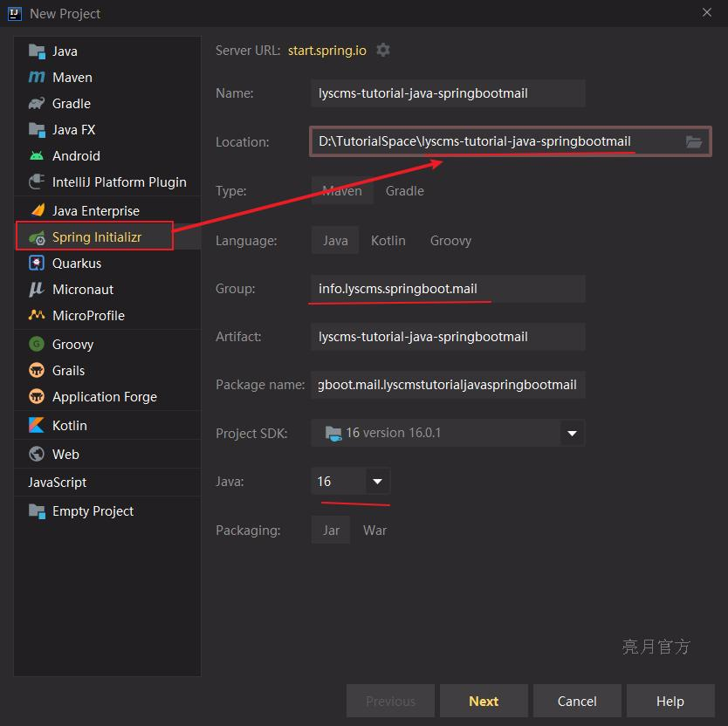
Task: Select Java Enterprise entry
Action: tap(107, 211)
